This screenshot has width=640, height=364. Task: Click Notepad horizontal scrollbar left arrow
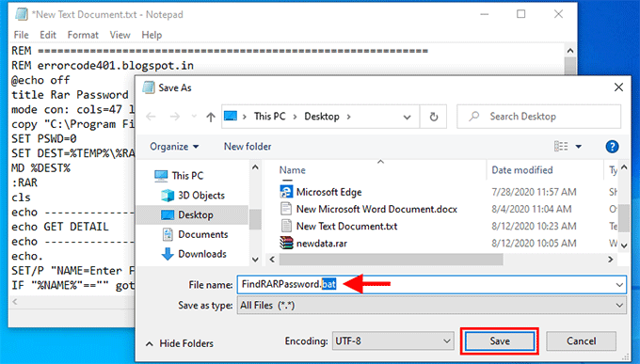(x=15, y=302)
